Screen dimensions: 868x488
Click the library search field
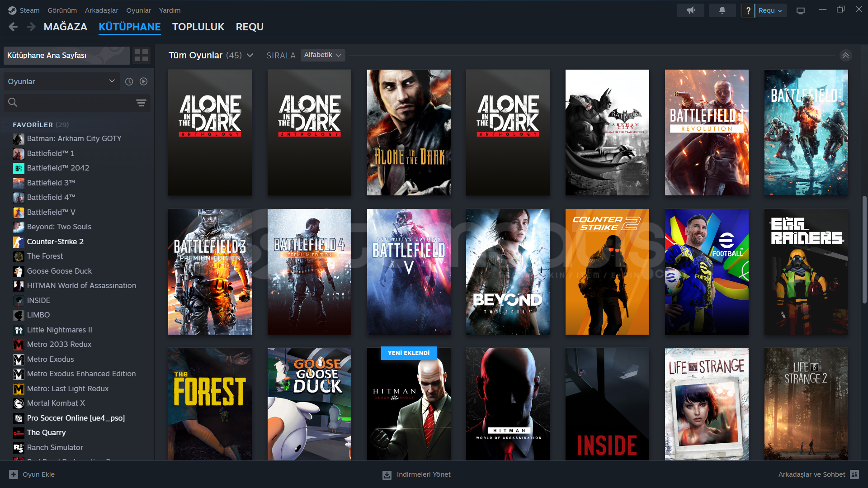(x=77, y=103)
